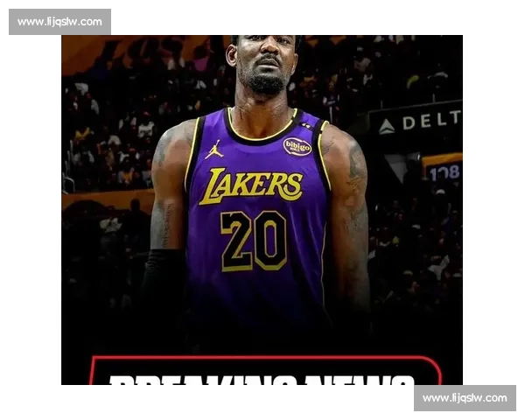Click the LAKERS wordmark on the jersey

(x=251, y=185)
